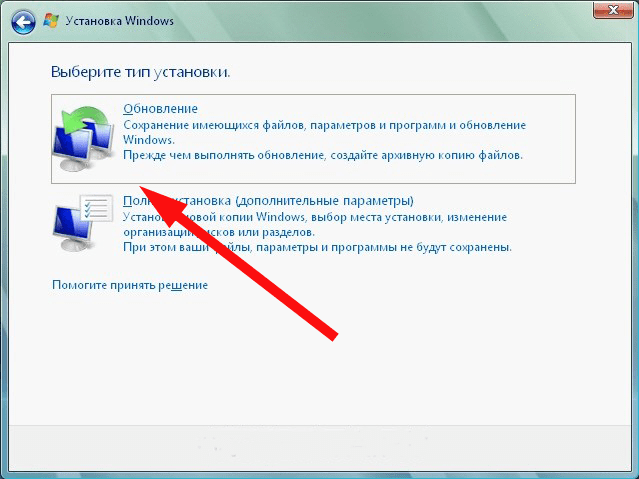Select the Обновление installation type
This screenshot has height=479, width=639.
click(x=313, y=139)
